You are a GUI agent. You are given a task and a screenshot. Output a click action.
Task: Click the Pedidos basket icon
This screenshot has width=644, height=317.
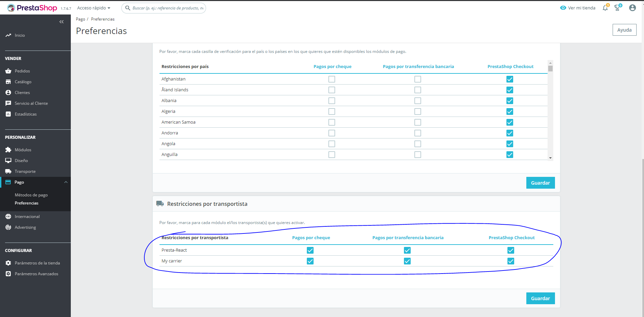click(x=8, y=71)
